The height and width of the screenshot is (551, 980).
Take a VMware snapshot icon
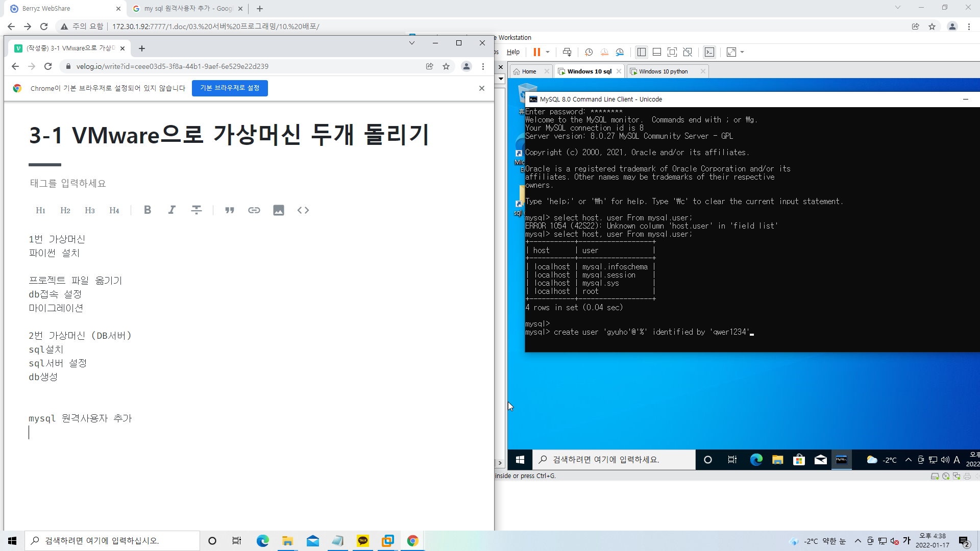(x=589, y=52)
